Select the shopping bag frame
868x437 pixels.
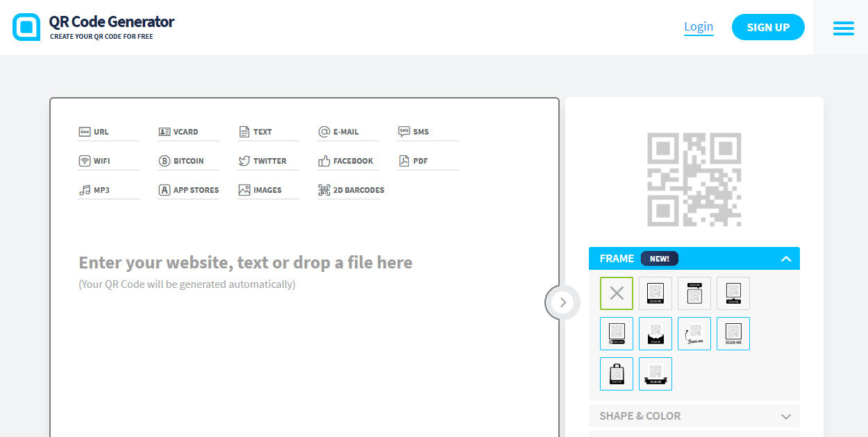point(617,374)
